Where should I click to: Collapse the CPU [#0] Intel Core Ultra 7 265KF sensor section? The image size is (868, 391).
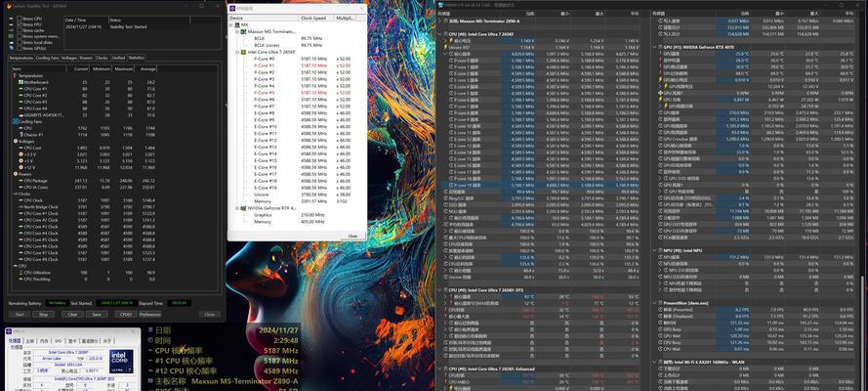pos(440,34)
